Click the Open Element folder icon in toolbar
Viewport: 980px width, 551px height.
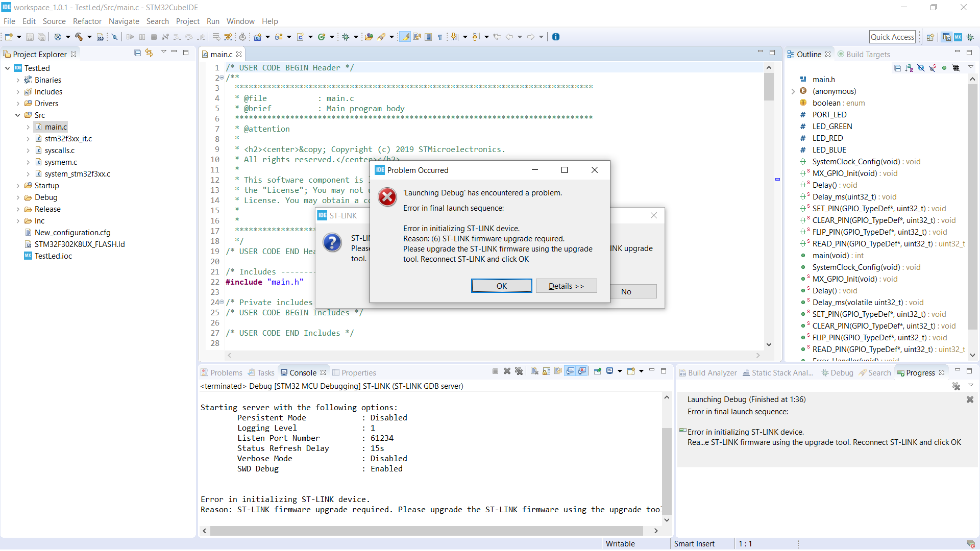click(x=369, y=37)
